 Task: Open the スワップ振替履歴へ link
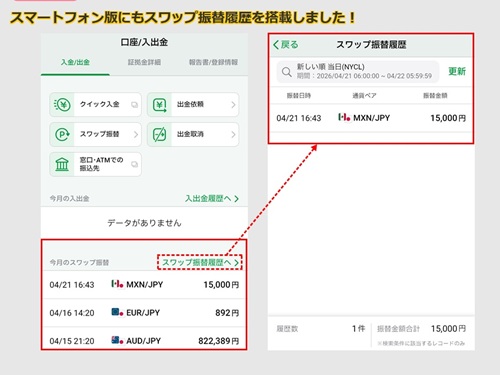tap(200, 263)
